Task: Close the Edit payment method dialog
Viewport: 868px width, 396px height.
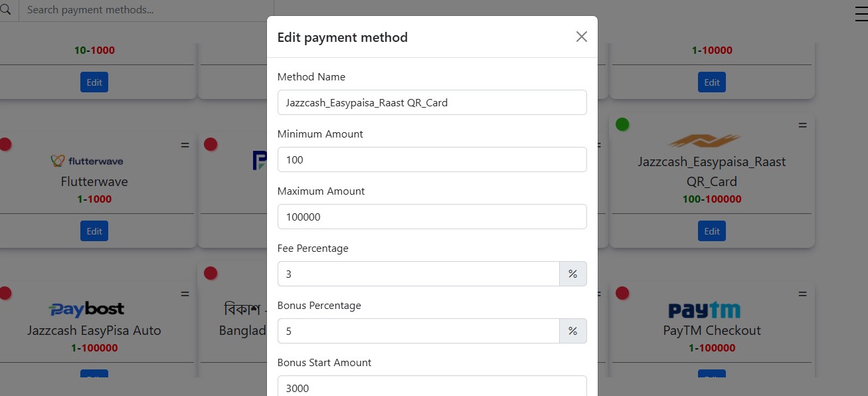Action: pyautogui.click(x=582, y=37)
